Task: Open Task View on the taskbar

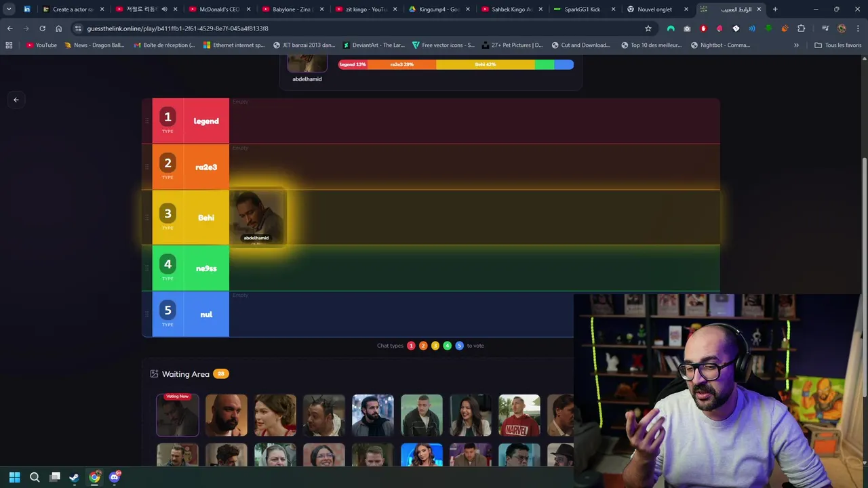Action: [x=55, y=477]
